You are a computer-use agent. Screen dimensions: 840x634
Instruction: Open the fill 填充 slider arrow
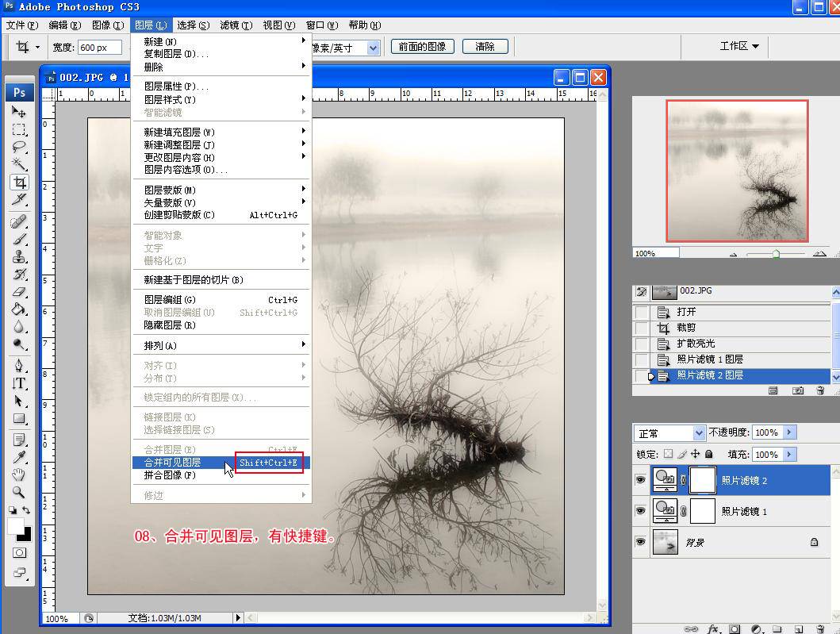coord(790,454)
